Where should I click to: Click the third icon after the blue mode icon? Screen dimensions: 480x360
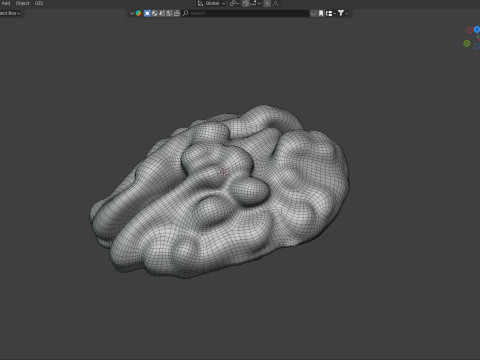169,13
